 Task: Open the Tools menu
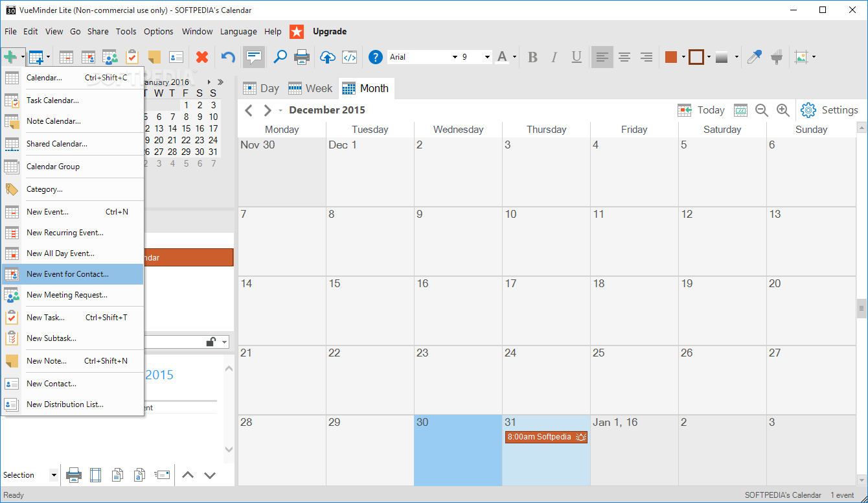126,31
